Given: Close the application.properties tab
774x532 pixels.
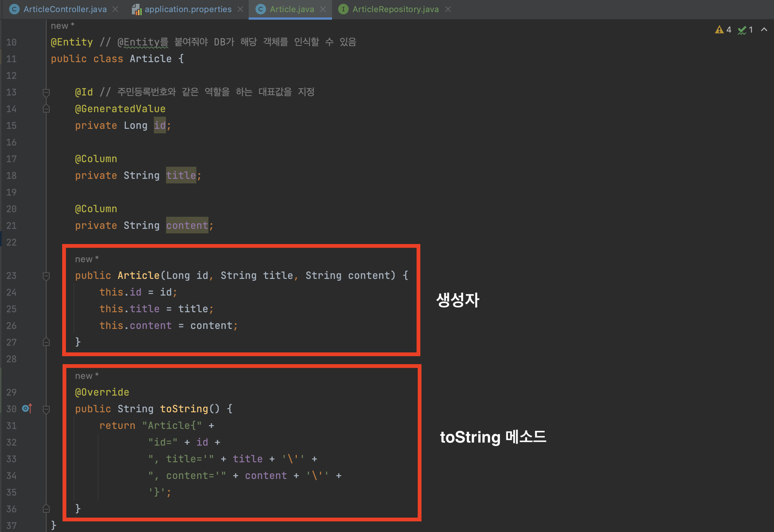Looking at the screenshot, I should click(x=240, y=9).
